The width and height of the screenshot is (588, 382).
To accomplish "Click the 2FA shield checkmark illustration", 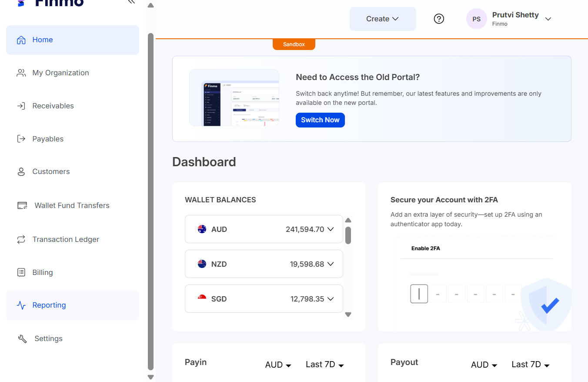I will point(546,305).
